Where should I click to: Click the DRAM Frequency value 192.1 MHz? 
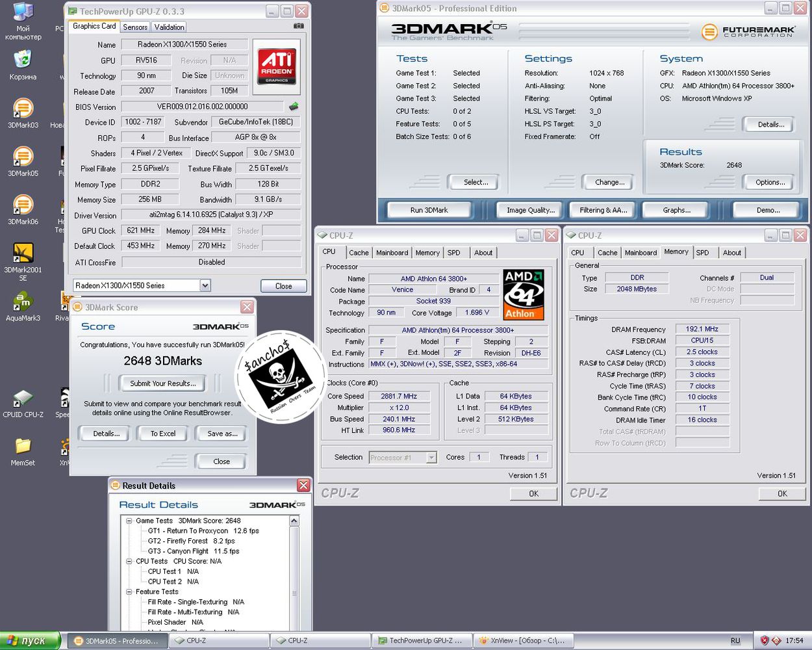(x=702, y=329)
